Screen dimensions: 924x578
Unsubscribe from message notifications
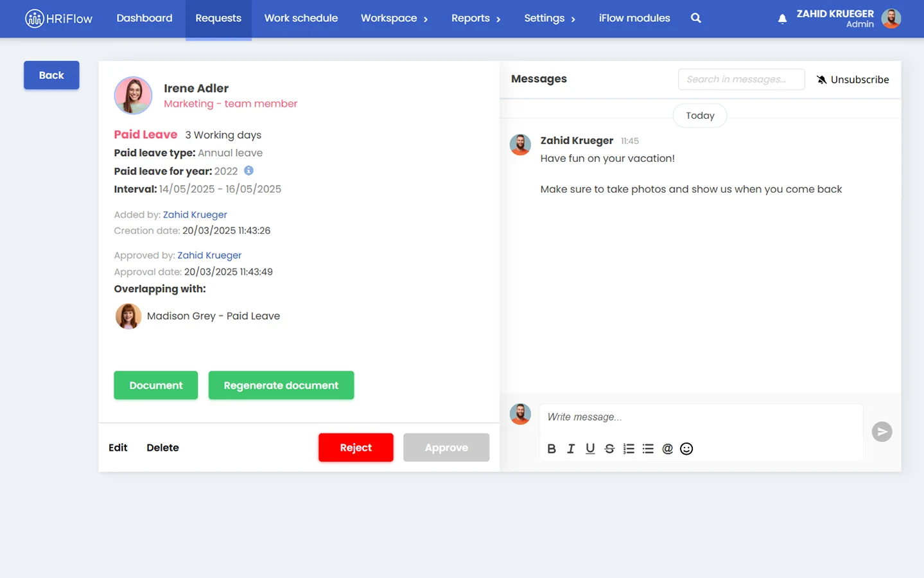852,80
